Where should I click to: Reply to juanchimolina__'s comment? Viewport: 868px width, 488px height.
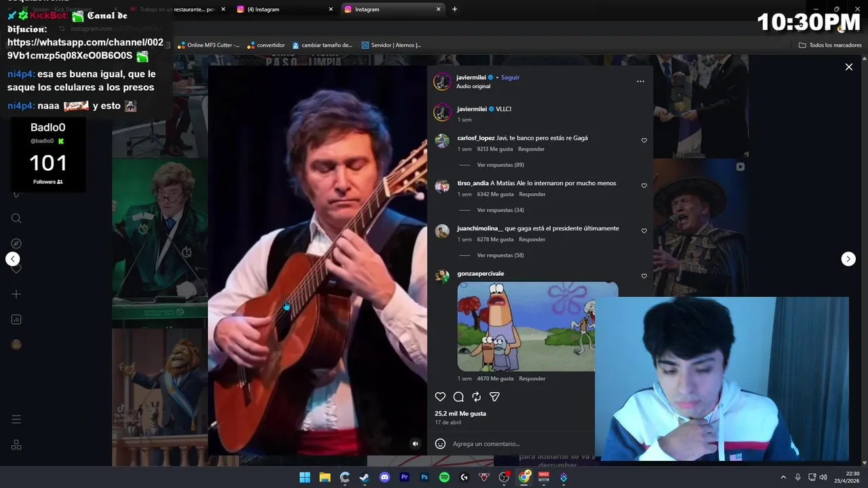coord(532,239)
